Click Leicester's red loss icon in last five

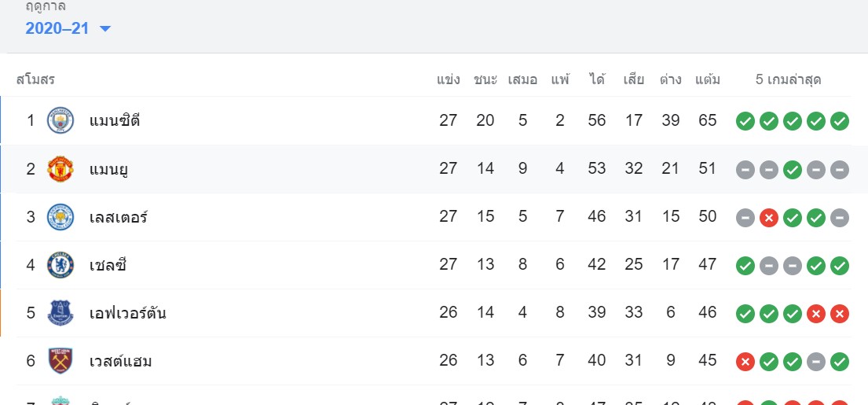pos(769,218)
